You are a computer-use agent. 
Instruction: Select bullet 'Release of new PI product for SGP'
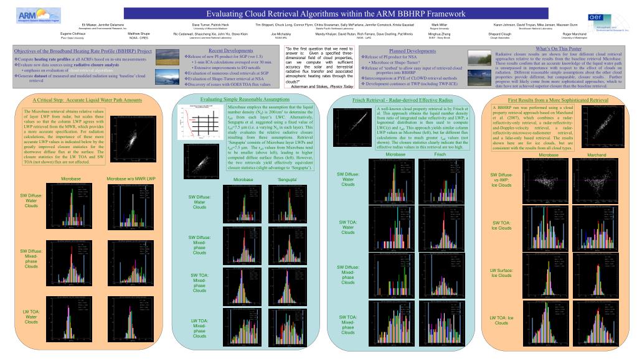(x=224, y=57)
